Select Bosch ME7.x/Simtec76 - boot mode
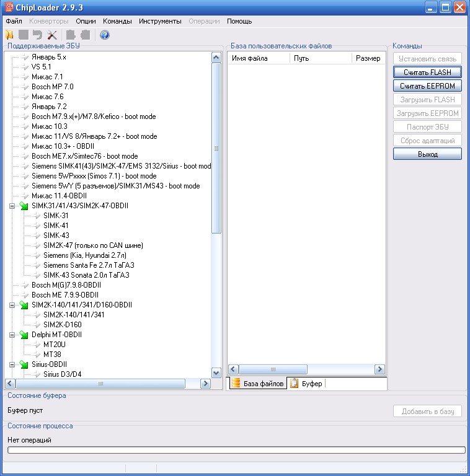Image resolution: width=470 pixels, height=476 pixels. pyautogui.click(x=85, y=156)
